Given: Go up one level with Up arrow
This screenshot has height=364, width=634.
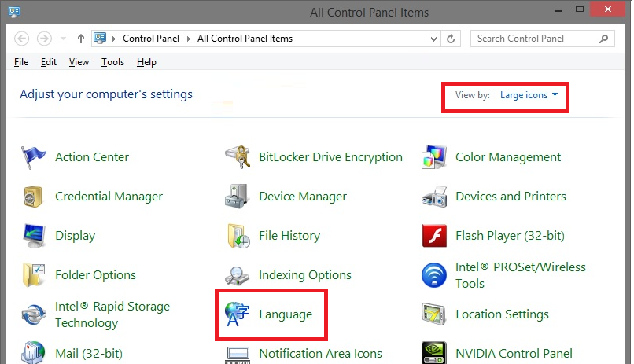Looking at the screenshot, I should [81, 39].
